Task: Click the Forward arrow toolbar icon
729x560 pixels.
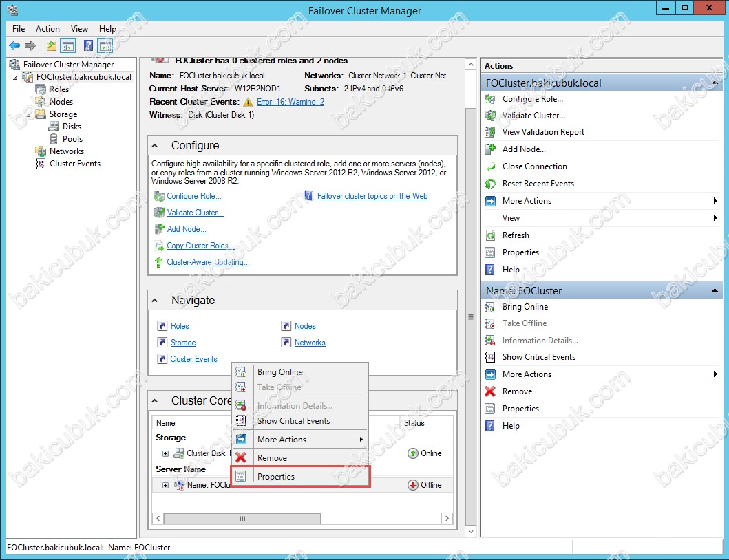Action: click(30, 45)
